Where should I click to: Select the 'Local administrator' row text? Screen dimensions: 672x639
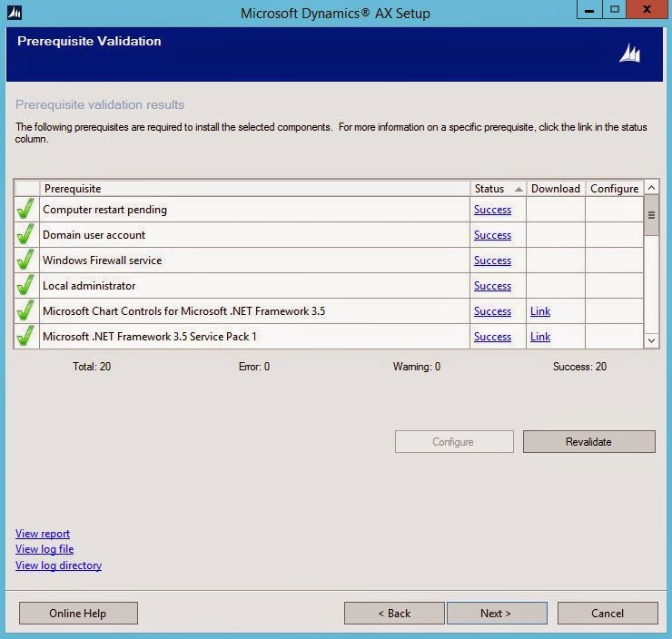[89, 286]
